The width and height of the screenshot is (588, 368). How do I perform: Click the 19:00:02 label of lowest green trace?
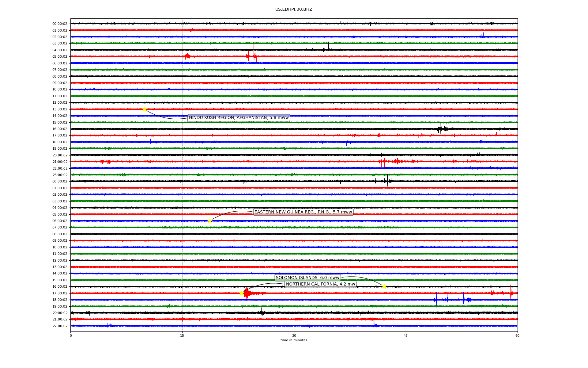tap(60, 306)
